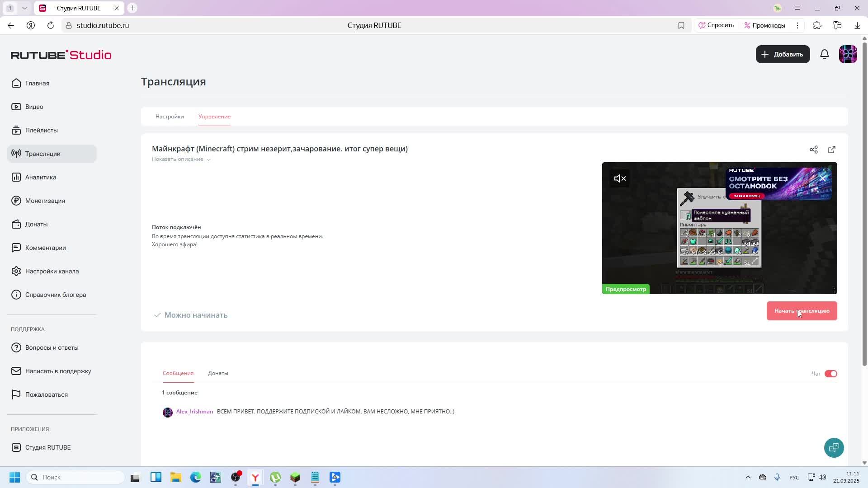The width and height of the screenshot is (868, 488).
Task: Click the page vertical scrollbar
Action: (x=864, y=203)
